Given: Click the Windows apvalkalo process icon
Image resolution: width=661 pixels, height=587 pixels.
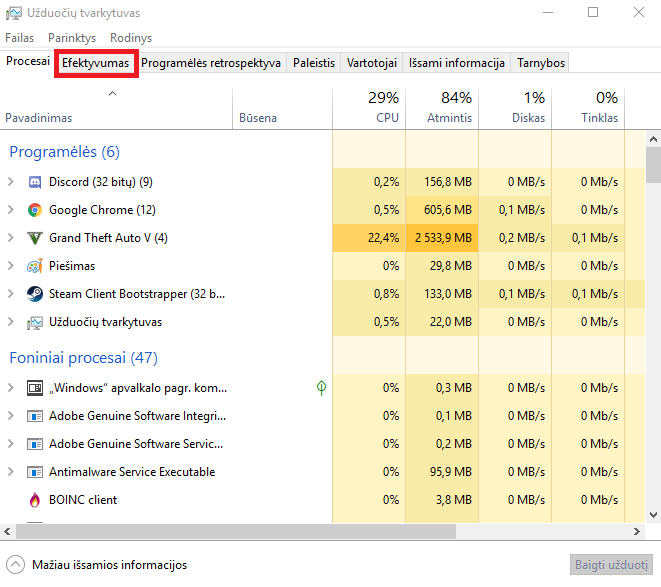Looking at the screenshot, I should [x=35, y=388].
